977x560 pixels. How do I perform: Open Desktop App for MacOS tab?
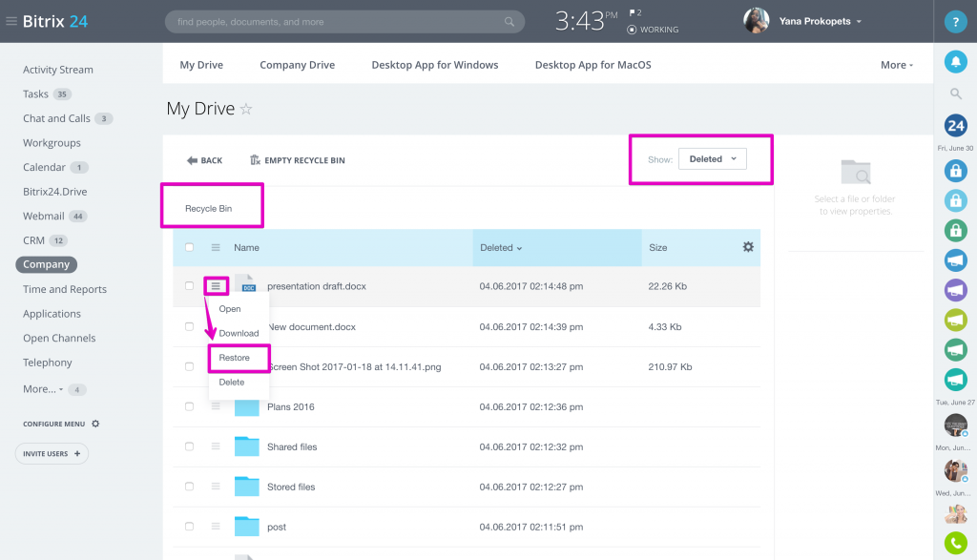[593, 65]
